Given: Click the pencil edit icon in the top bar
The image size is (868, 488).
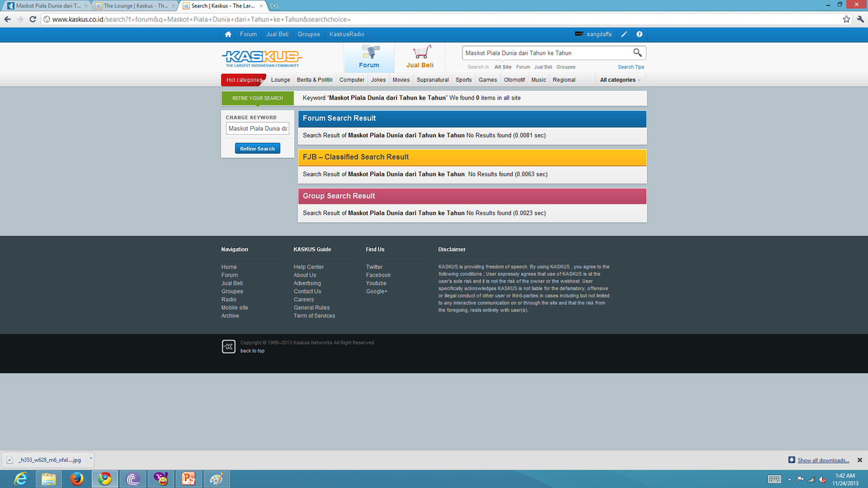Looking at the screenshot, I should pyautogui.click(x=624, y=34).
